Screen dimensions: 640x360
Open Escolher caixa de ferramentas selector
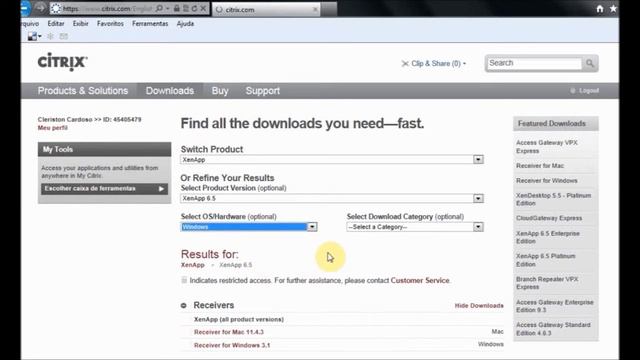tap(104, 189)
